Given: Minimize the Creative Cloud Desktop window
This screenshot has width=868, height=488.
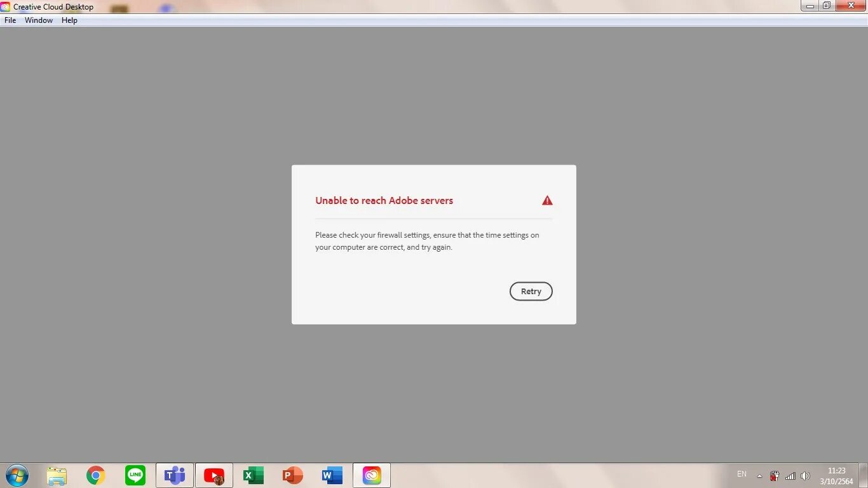Looking at the screenshot, I should point(810,6).
